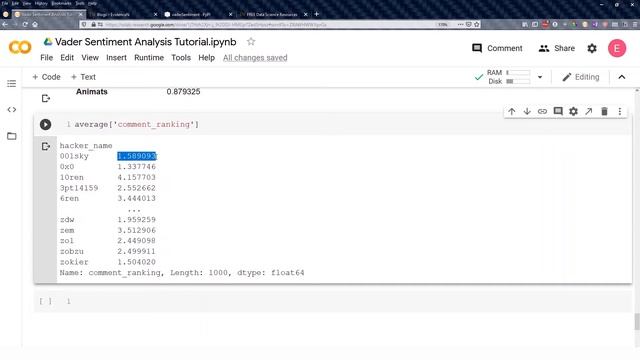Click the notebook title Vader Sentiment Analysis Tutorial.ipynb
The width and height of the screenshot is (640, 360).
146,42
